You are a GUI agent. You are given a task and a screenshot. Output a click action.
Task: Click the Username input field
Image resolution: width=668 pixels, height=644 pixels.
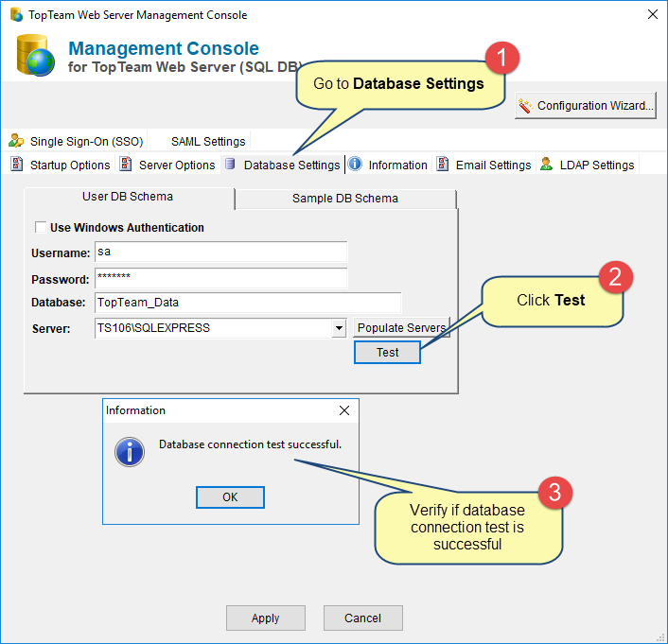pos(220,252)
